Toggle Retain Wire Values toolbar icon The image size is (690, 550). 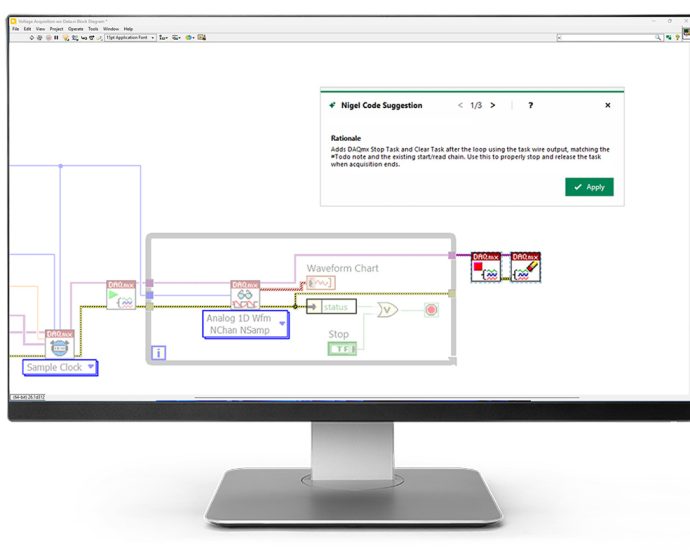click(75, 38)
